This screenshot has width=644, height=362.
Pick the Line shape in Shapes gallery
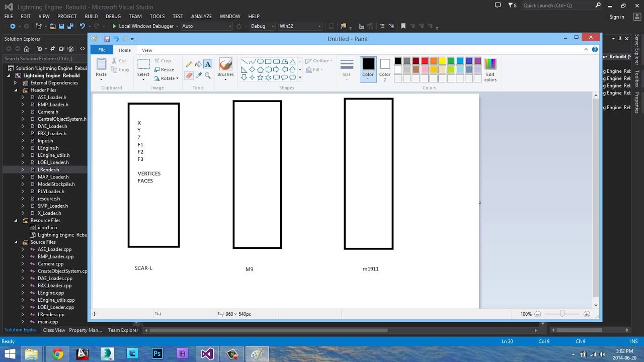pos(244,61)
